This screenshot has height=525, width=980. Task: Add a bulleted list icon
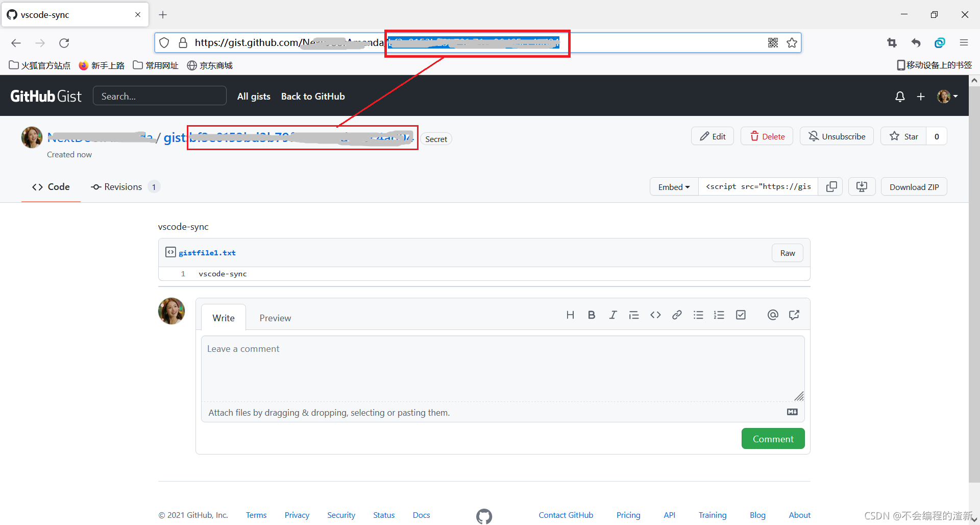(698, 315)
